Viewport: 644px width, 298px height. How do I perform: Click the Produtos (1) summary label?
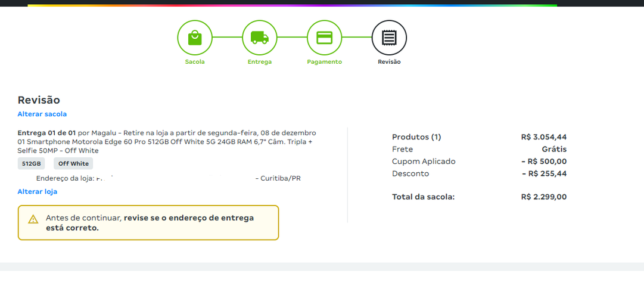[416, 137]
